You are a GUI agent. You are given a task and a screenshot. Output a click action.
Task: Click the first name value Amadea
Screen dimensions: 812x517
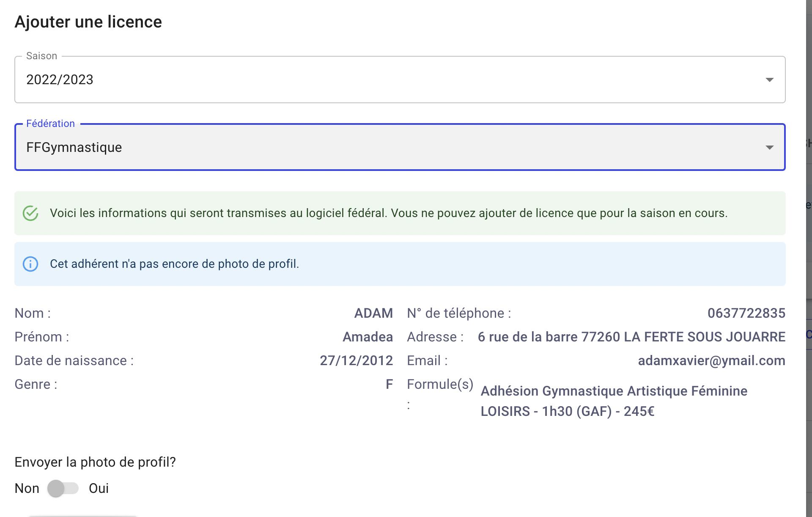point(368,337)
